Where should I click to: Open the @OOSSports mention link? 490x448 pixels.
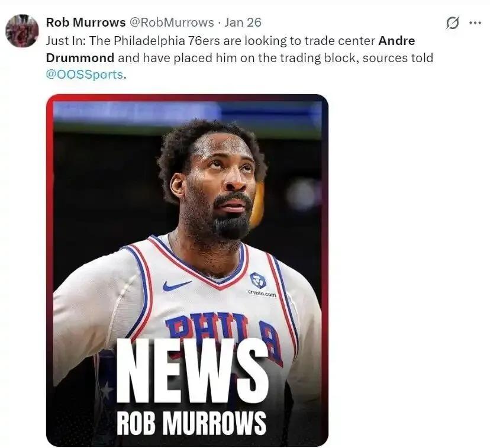click(x=85, y=75)
